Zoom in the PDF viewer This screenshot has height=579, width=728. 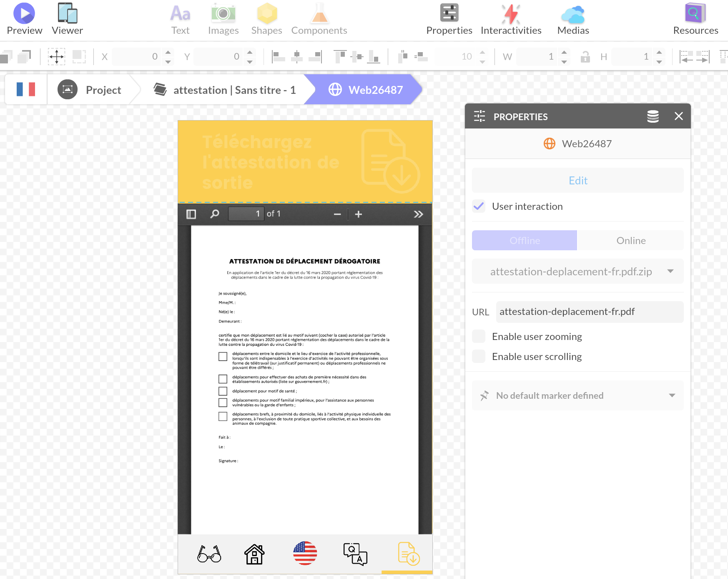[359, 214]
